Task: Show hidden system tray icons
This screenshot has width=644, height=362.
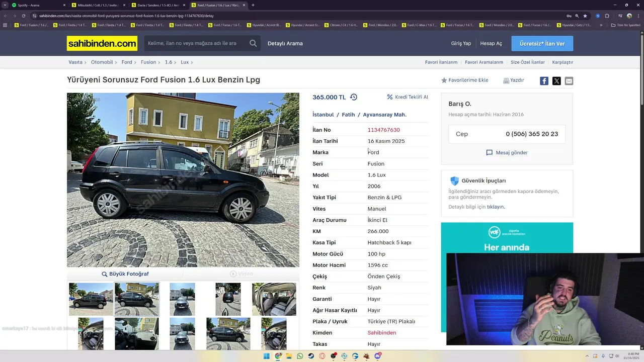Action: [x=588, y=356]
